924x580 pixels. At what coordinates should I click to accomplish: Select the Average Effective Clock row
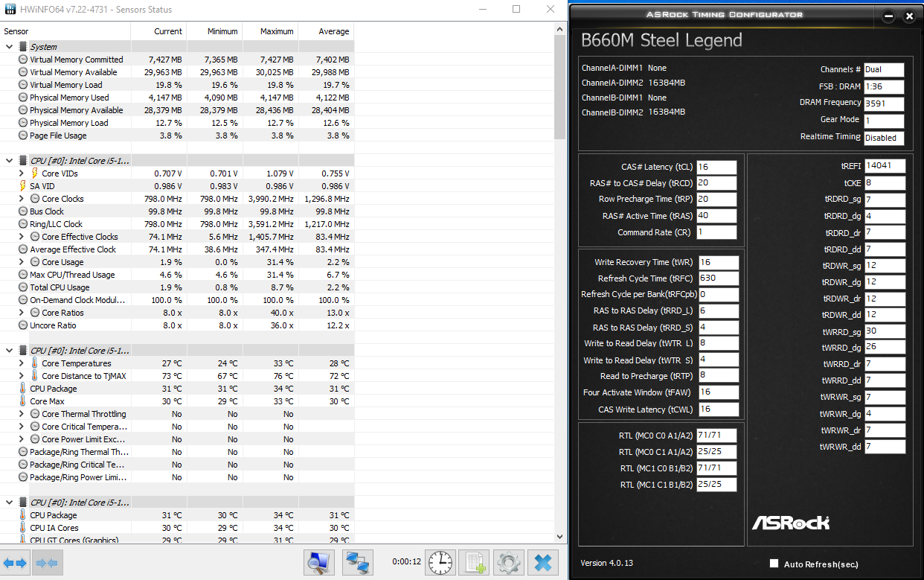(177, 249)
